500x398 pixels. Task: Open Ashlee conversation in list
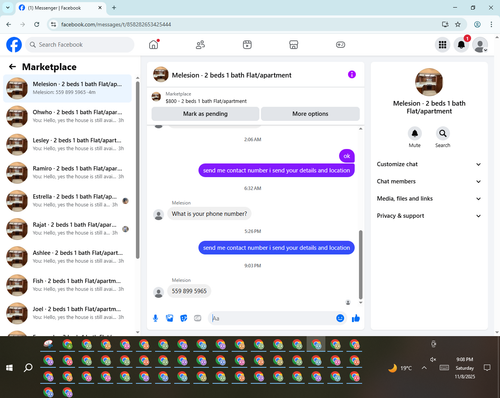tap(67, 257)
